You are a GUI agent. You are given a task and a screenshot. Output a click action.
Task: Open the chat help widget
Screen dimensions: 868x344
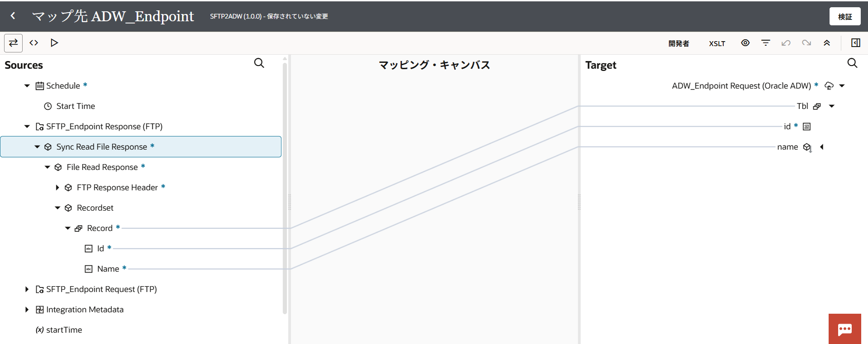[845, 329]
